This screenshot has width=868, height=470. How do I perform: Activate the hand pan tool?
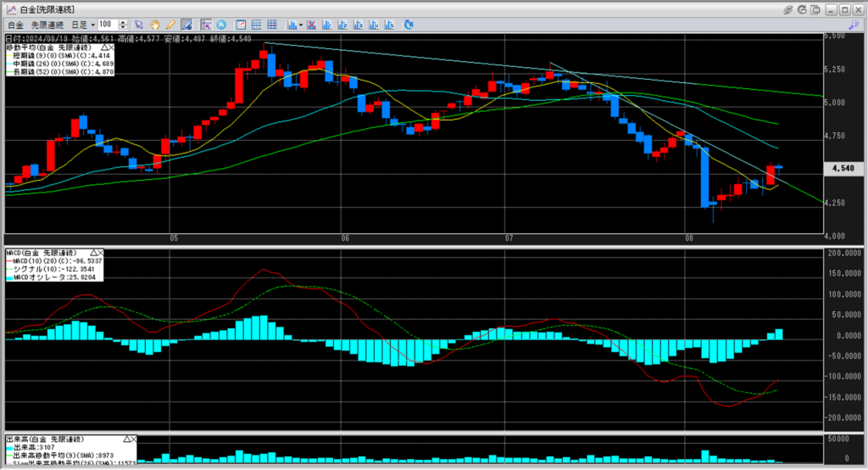(x=155, y=25)
